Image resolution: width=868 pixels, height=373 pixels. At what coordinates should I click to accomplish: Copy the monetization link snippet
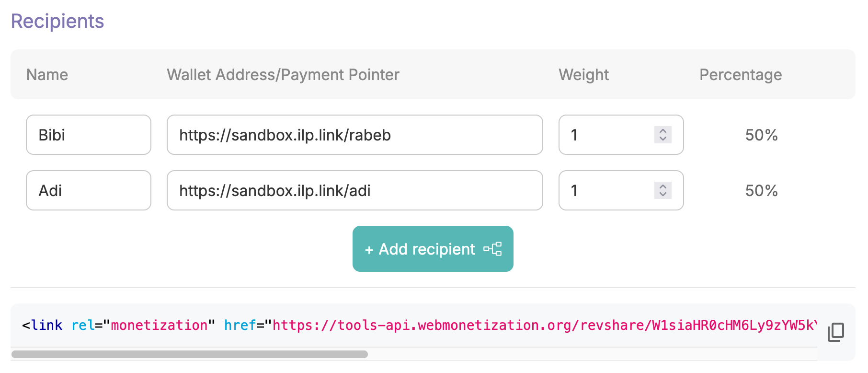point(835,332)
